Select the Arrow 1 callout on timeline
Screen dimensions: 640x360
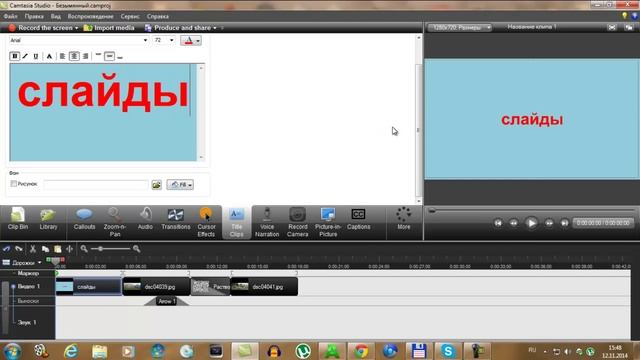pyautogui.click(x=167, y=301)
